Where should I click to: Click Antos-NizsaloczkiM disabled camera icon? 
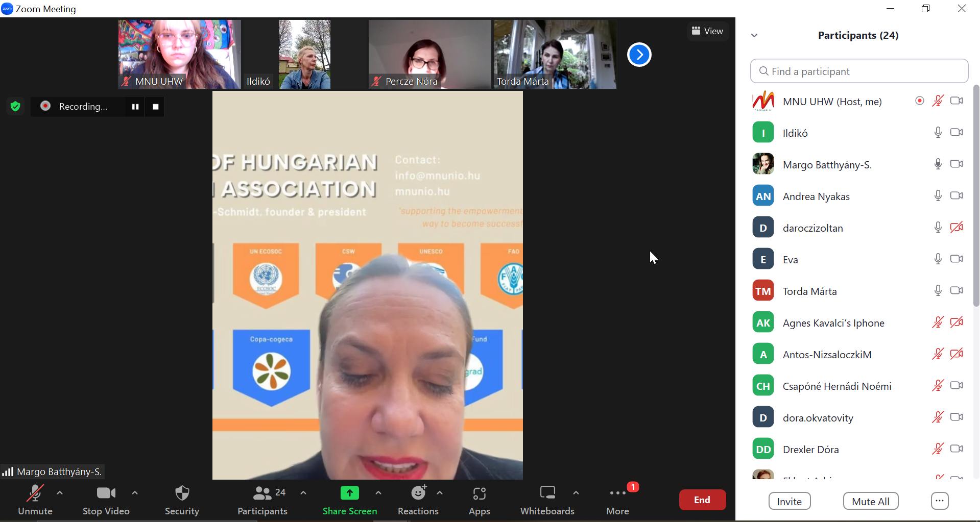pyautogui.click(x=957, y=354)
